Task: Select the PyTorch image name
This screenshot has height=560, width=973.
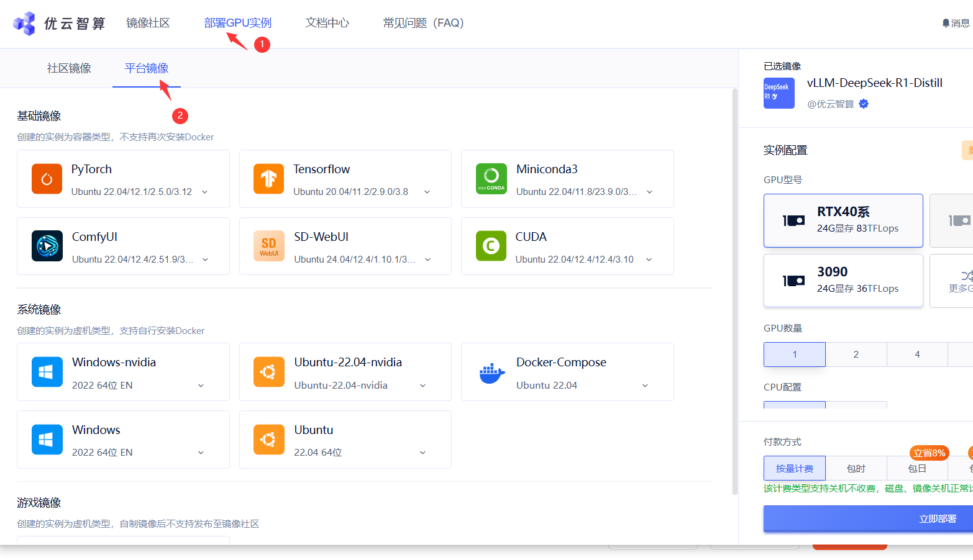Action: (91, 169)
